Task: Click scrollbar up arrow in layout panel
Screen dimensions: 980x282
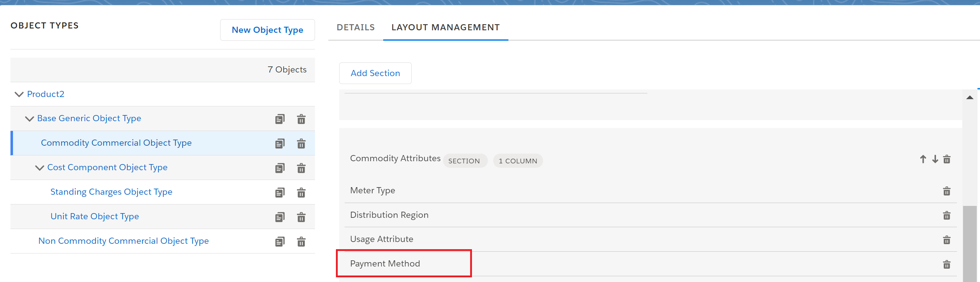Action: [970, 98]
